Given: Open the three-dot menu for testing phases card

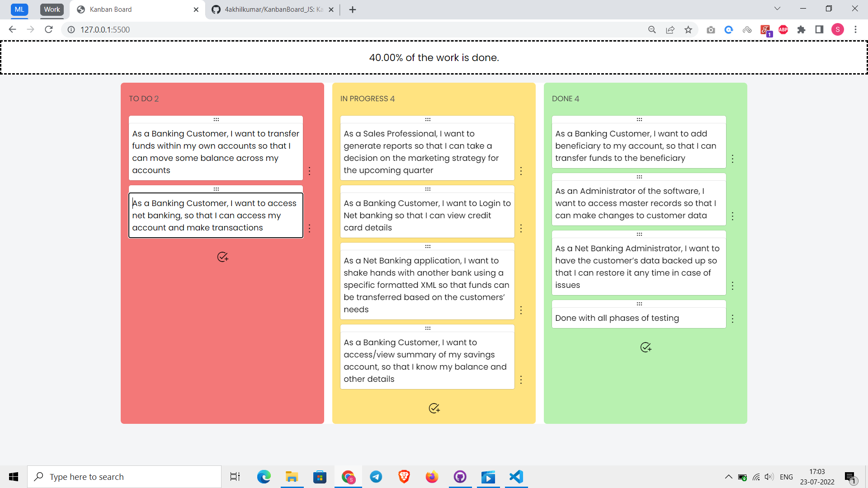Looking at the screenshot, I should (x=733, y=319).
